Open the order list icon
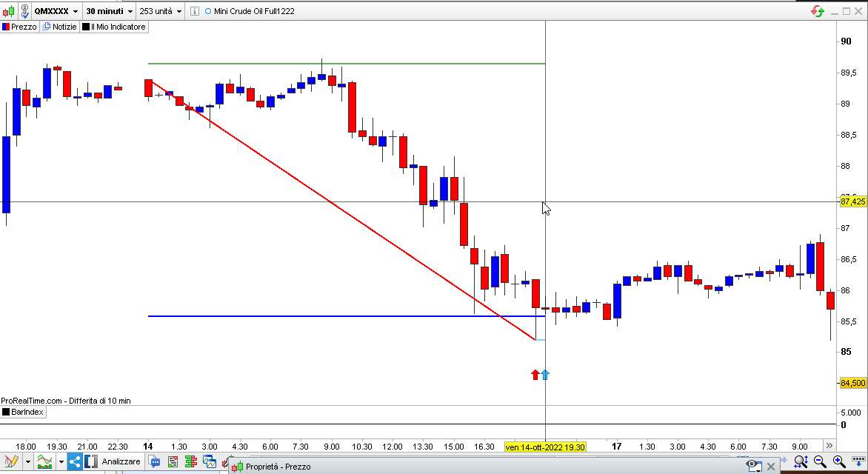 173,461
